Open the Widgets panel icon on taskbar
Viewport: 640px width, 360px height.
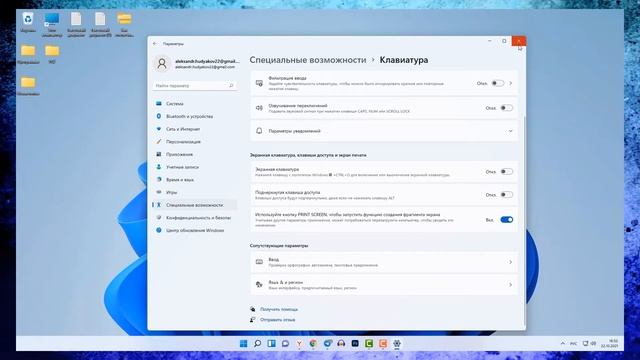click(x=271, y=344)
